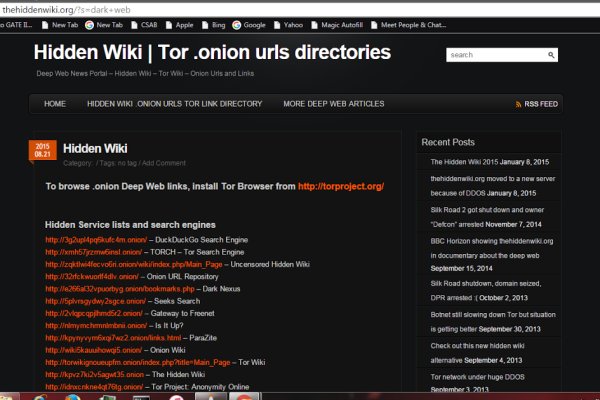Image resolution: width=600 pixels, height=400 pixels.
Task: Open the CSAB bookmark
Action: tap(144, 25)
